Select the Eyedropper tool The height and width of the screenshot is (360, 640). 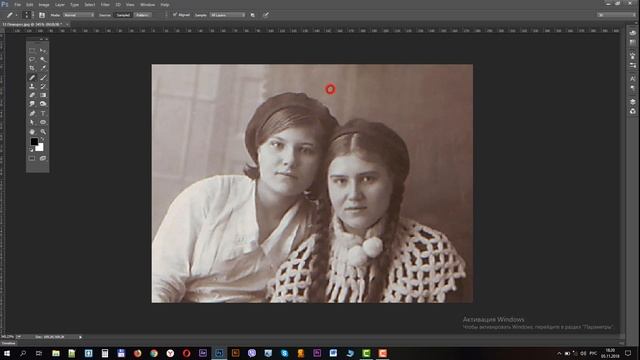pos(43,68)
